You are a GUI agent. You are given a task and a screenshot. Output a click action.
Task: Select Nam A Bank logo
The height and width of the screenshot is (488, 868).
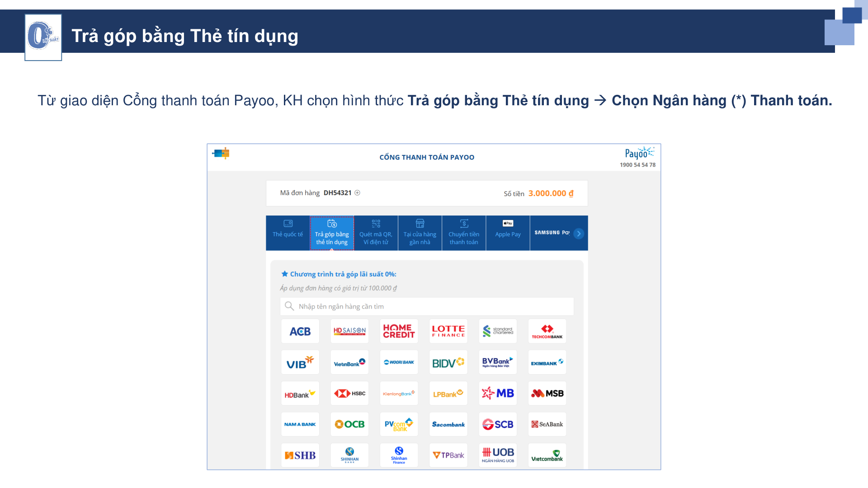point(300,424)
